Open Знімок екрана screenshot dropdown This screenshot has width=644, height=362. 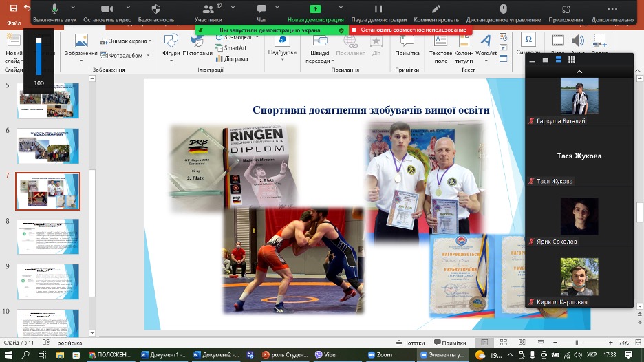pos(126,41)
